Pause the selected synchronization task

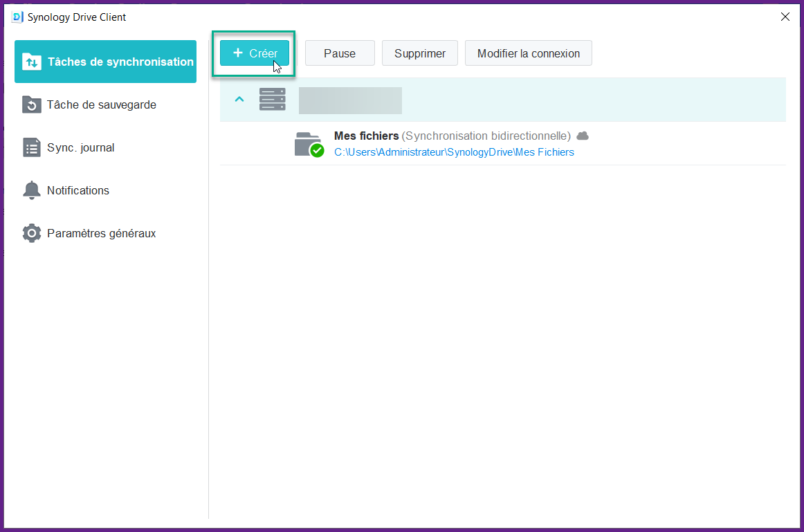click(x=340, y=53)
